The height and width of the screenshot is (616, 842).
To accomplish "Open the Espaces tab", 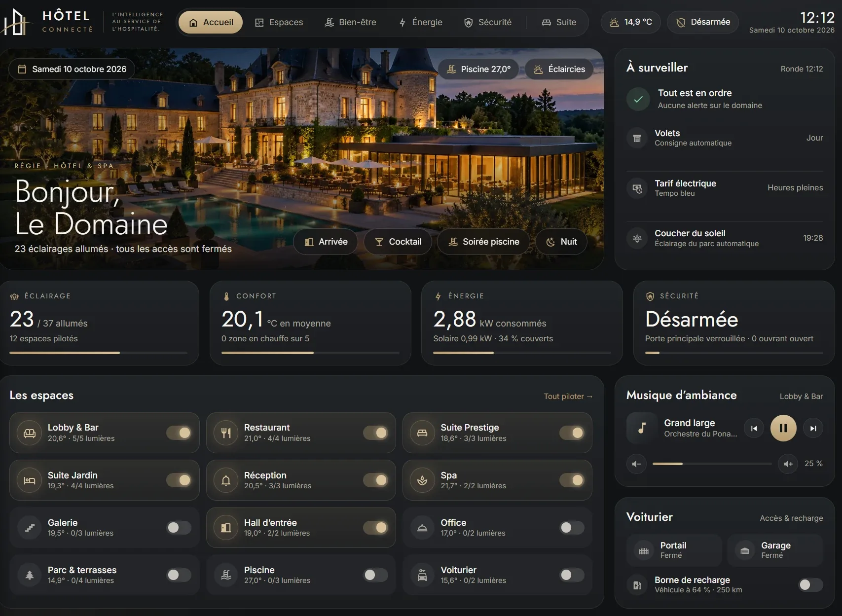I will [279, 22].
